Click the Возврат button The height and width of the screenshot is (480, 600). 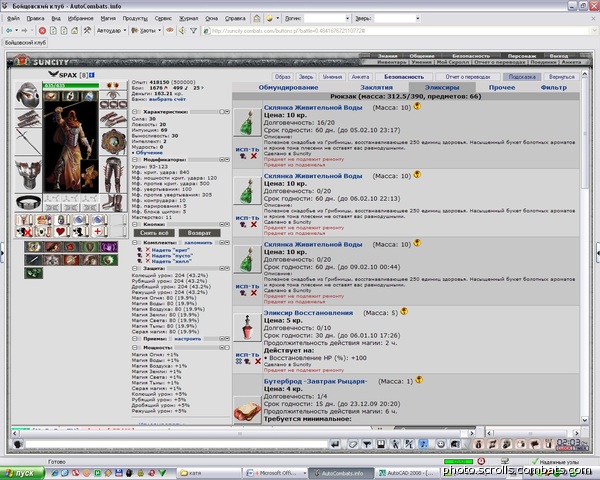point(199,233)
